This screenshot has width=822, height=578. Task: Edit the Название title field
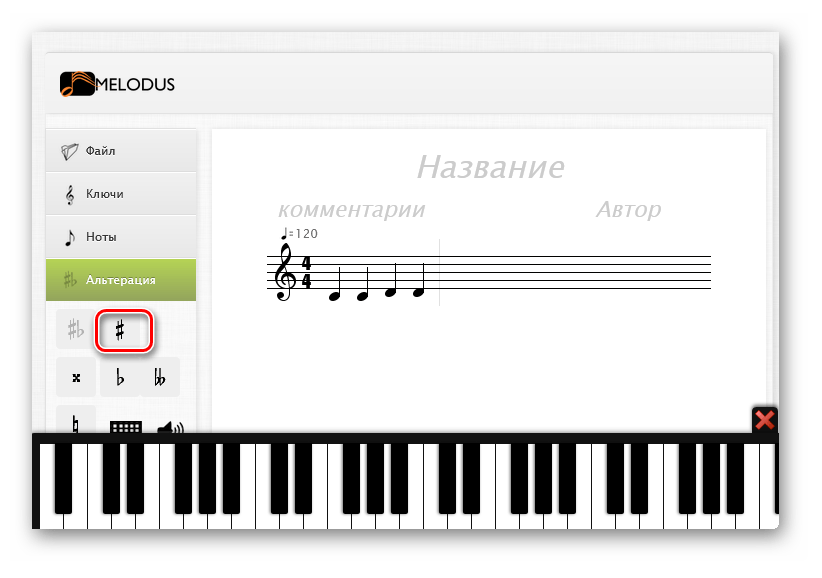[x=491, y=167]
